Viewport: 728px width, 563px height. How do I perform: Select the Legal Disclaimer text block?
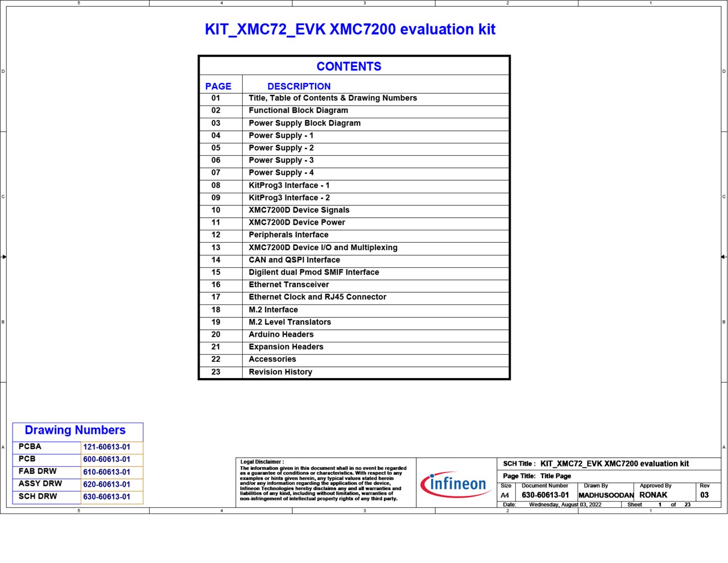(323, 483)
